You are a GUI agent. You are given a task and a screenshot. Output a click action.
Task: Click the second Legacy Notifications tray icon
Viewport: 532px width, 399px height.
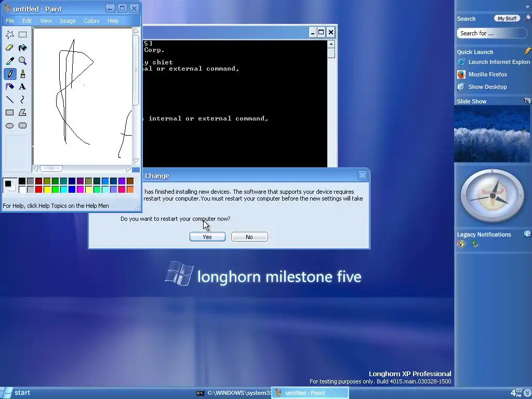coord(475,244)
